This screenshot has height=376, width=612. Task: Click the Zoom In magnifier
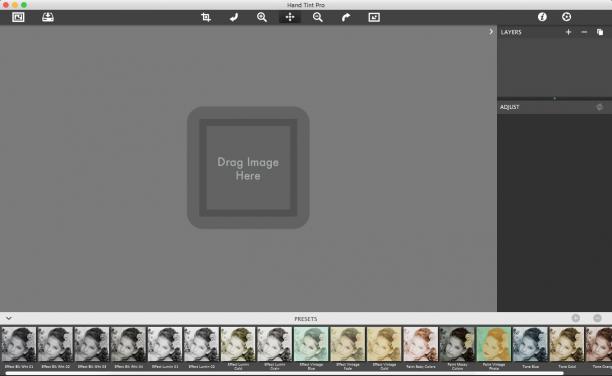coord(262,17)
